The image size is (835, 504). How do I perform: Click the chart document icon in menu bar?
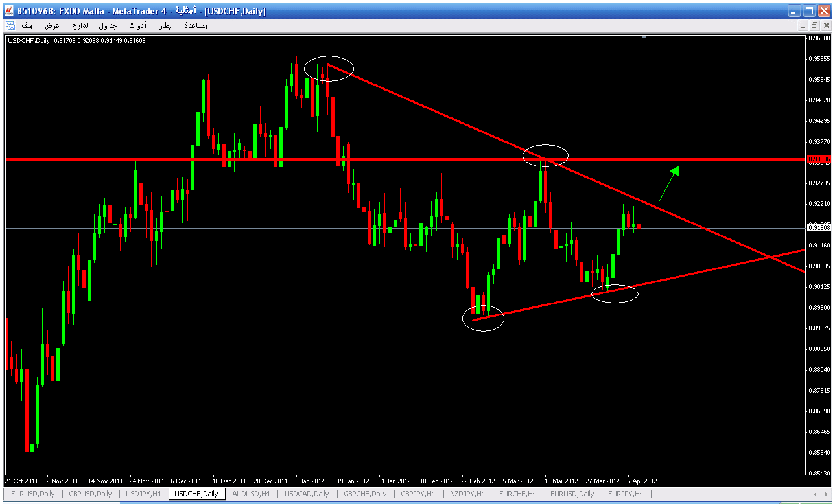click(10, 25)
